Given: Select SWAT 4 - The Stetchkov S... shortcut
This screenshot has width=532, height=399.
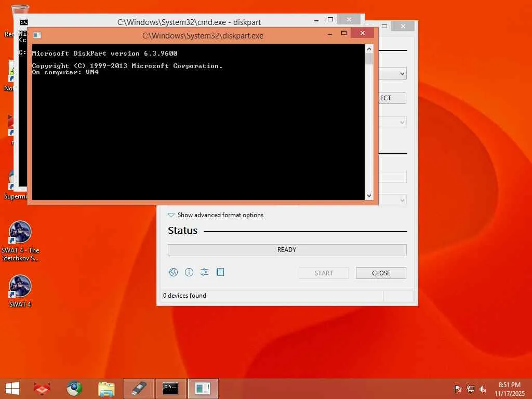Looking at the screenshot, I should (x=20, y=241).
